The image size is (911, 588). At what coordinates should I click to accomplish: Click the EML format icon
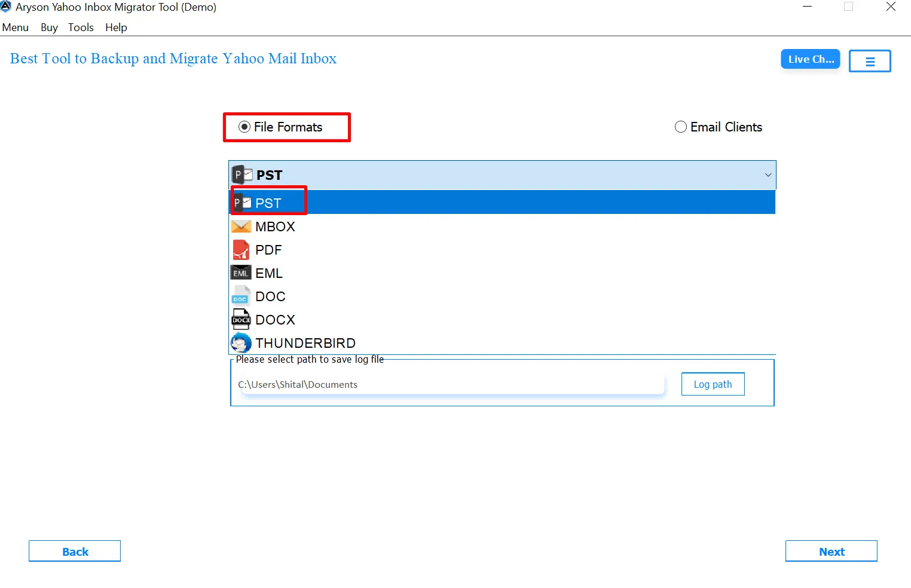click(241, 273)
